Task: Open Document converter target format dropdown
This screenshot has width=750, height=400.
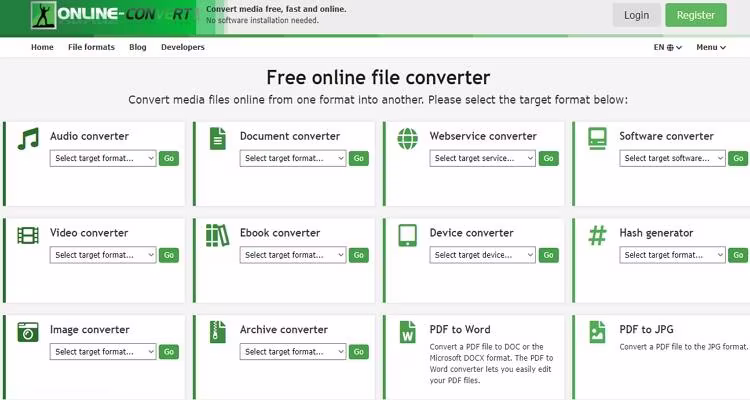Action: pyautogui.click(x=293, y=158)
